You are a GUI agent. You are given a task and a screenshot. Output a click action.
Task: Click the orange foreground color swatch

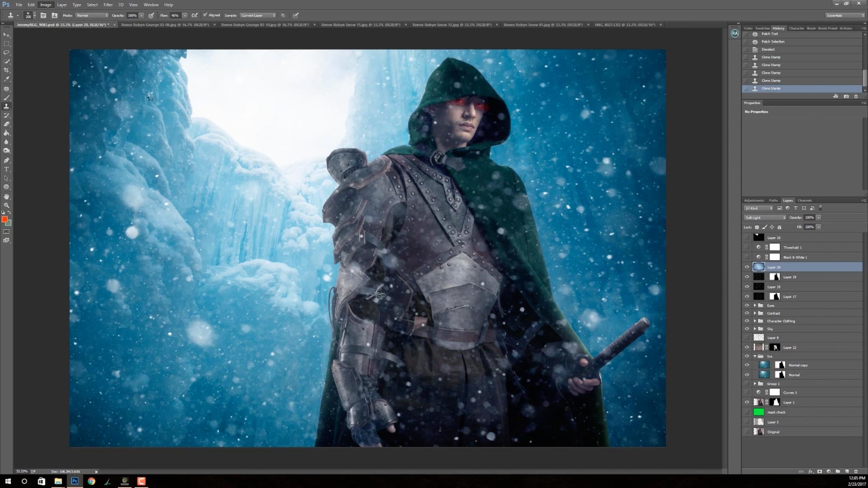pyautogui.click(x=5, y=219)
